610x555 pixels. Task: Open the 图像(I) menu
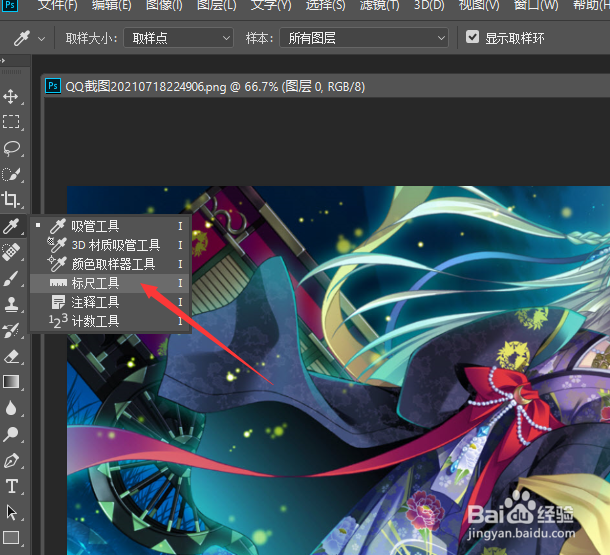coord(164,5)
